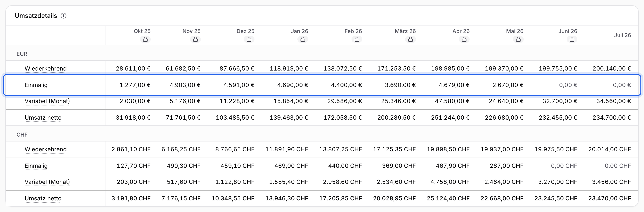The height and width of the screenshot is (212, 644).
Task: Click the lock icon under Okt 25
Action: click(x=145, y=39)
